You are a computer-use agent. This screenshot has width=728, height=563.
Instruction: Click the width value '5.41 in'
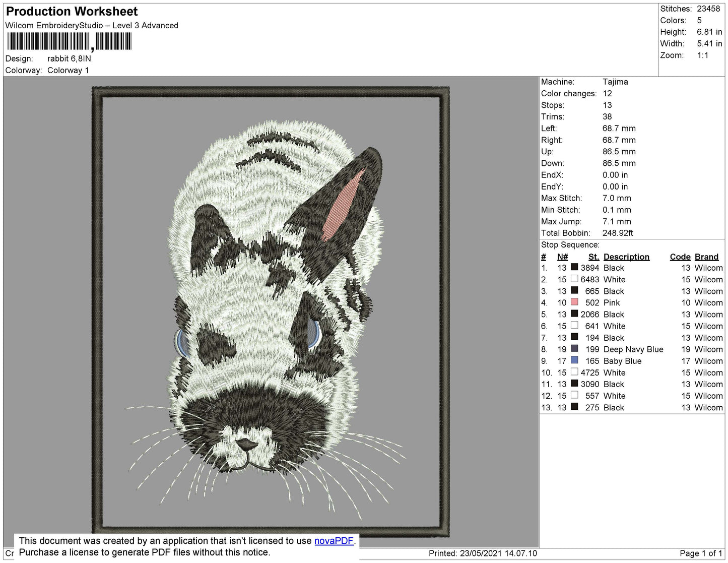point(709,43)
